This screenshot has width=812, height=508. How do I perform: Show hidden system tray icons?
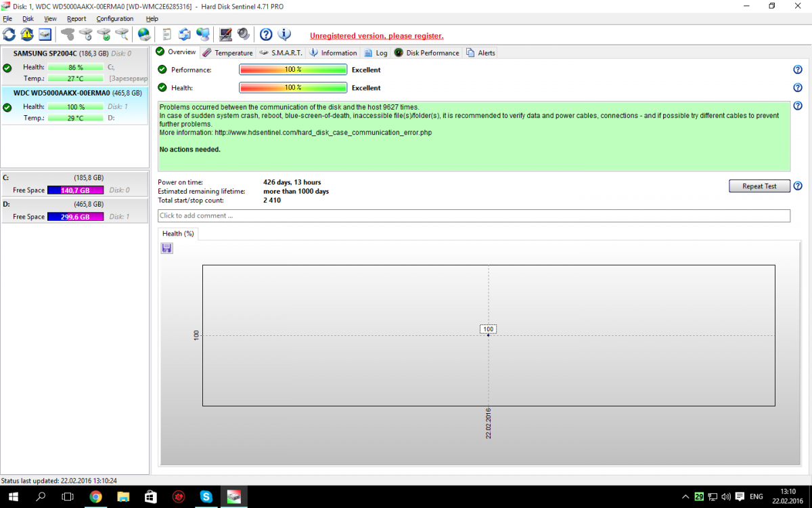686,496
